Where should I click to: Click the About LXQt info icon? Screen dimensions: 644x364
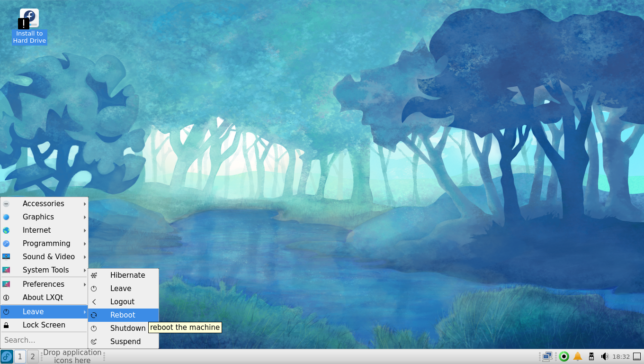tap(6, 297)
